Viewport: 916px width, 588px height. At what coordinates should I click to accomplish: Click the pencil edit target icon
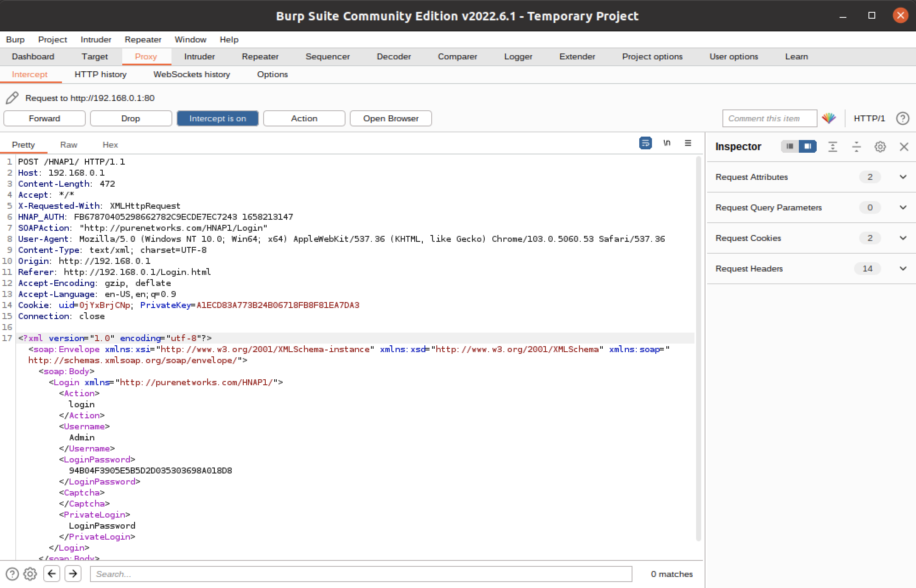coord(12,98)
